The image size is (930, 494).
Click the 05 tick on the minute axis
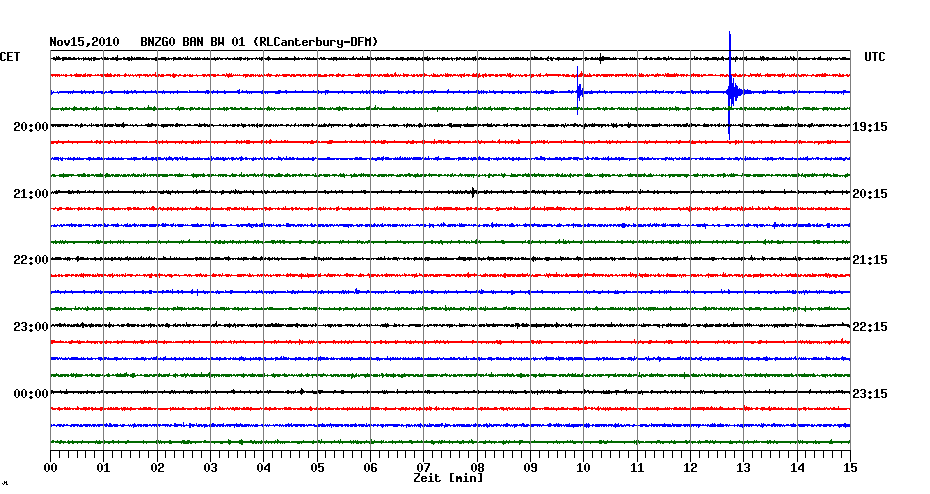[317, 467]
